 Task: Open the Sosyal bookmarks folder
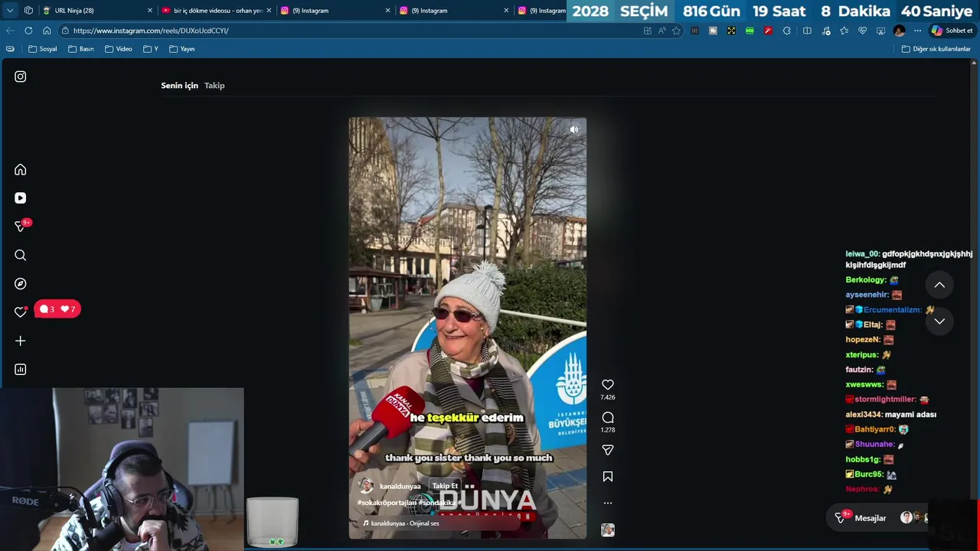(x=43, y=49)
